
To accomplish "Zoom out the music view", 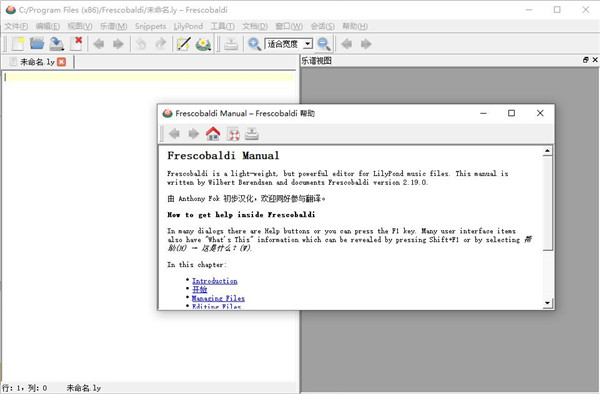I will 324,44.
